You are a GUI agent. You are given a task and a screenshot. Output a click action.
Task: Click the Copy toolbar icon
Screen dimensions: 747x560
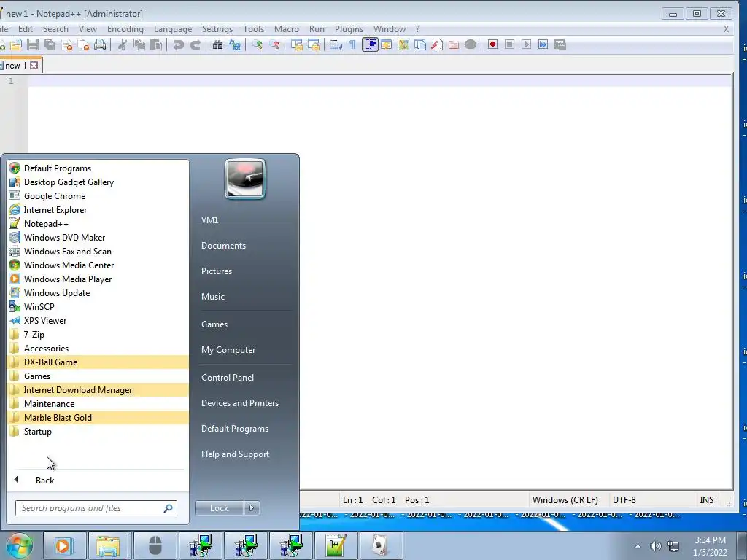point(139,44)
